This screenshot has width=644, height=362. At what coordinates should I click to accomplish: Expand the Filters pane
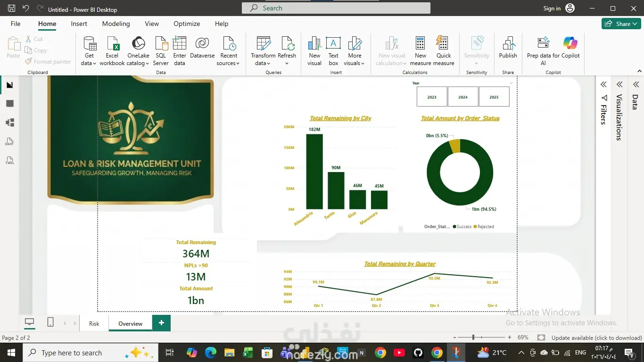click(603, 84)
